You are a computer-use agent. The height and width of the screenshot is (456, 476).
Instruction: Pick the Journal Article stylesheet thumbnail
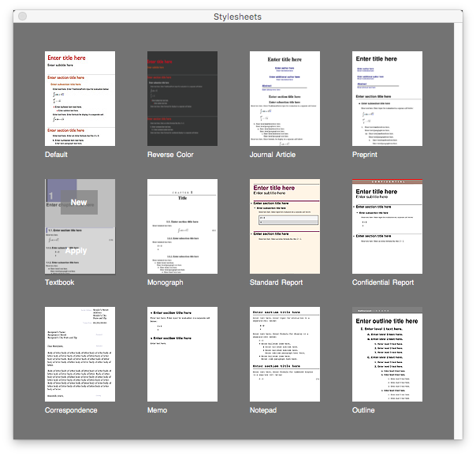point(284,99)
